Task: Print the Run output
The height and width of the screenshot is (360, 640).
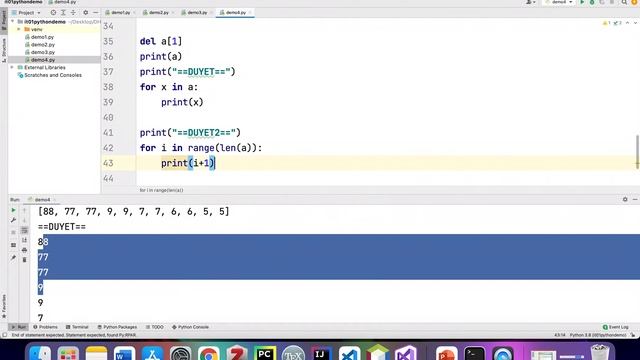Action: [24, 250]
